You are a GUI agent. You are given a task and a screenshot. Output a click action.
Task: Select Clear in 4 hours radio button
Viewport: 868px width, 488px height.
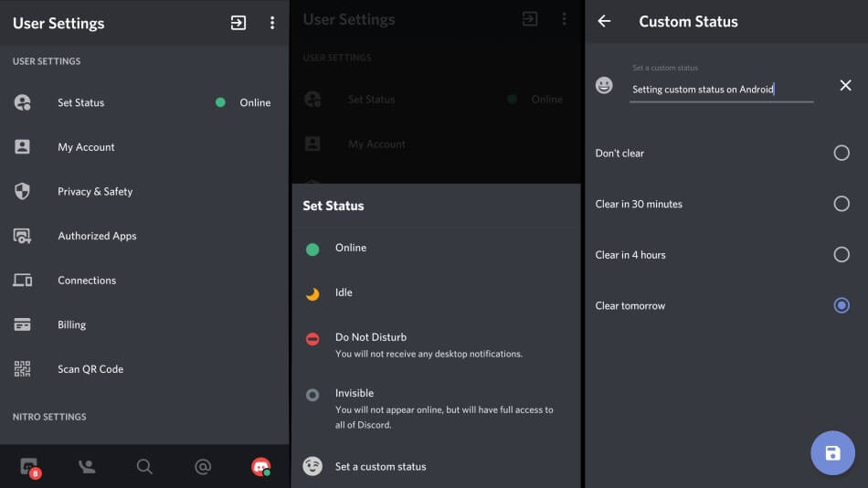click(x=842, y=254)
